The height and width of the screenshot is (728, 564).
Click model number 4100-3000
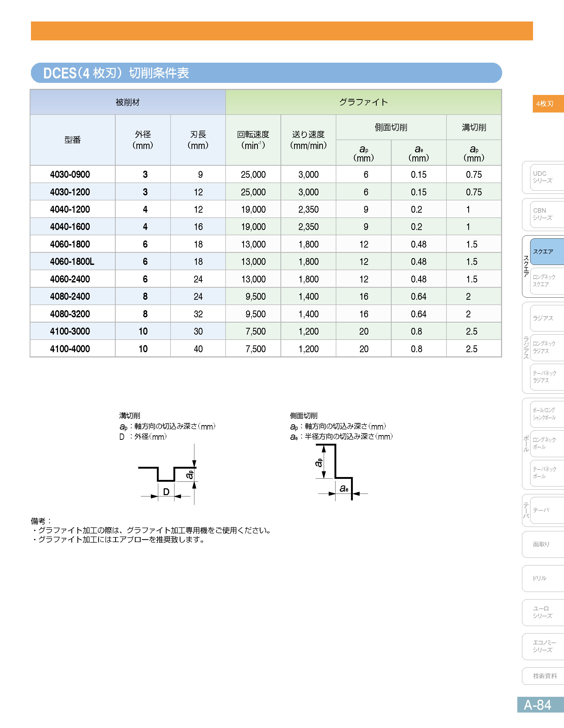click(x=70, y=331)
